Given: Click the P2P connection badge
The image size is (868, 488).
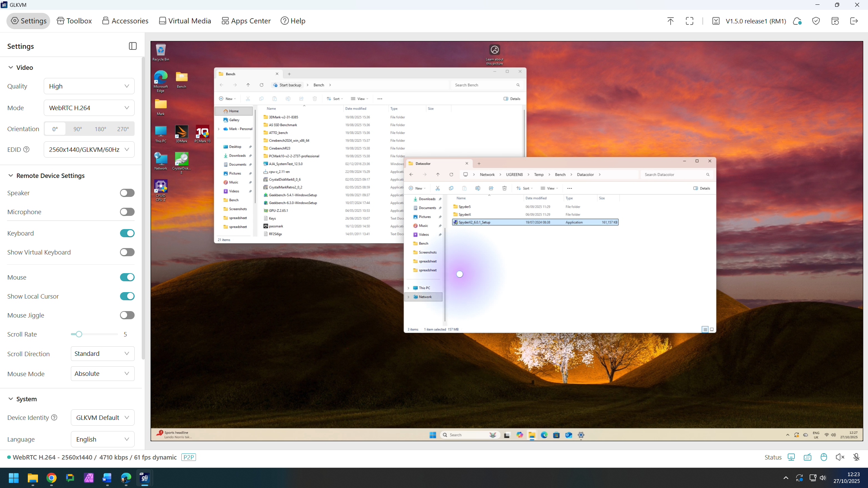Looking at the screenshot, I should click(189, 457).
